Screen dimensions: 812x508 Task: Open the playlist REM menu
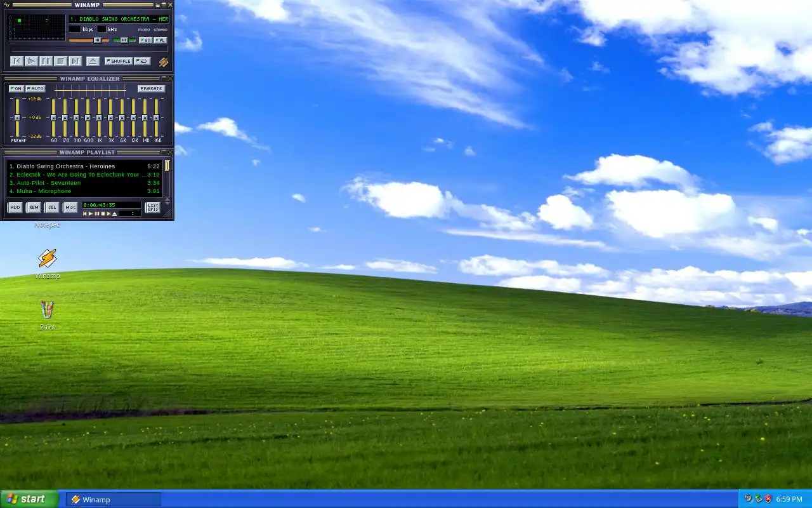[x=34, y=207]
